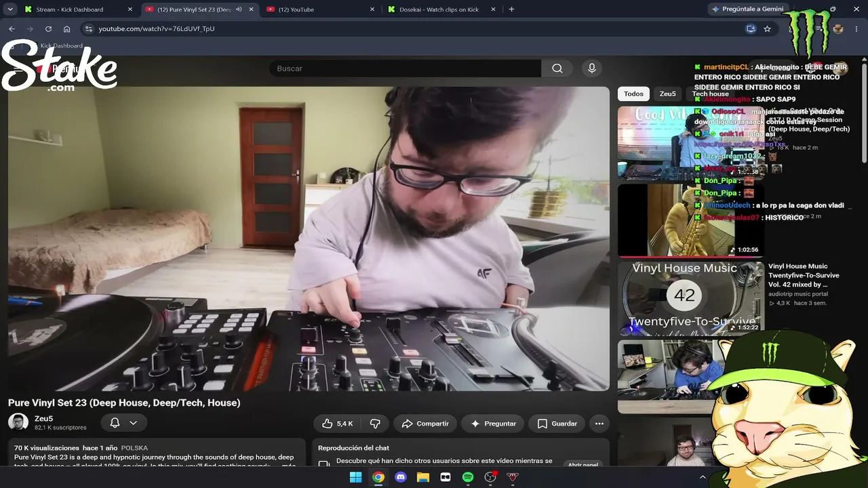Expand the tab search dropdown arrow

pos(9,9)
